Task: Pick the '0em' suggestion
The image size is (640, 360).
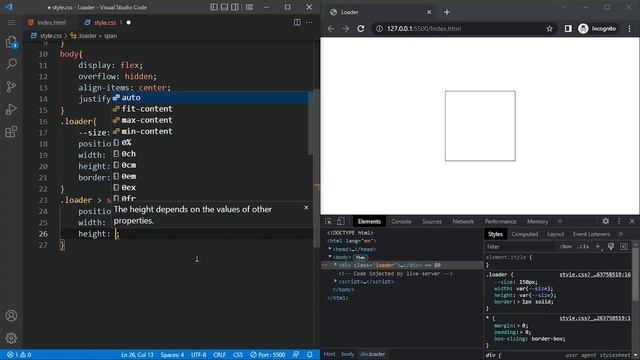Action: coord(210,176)
